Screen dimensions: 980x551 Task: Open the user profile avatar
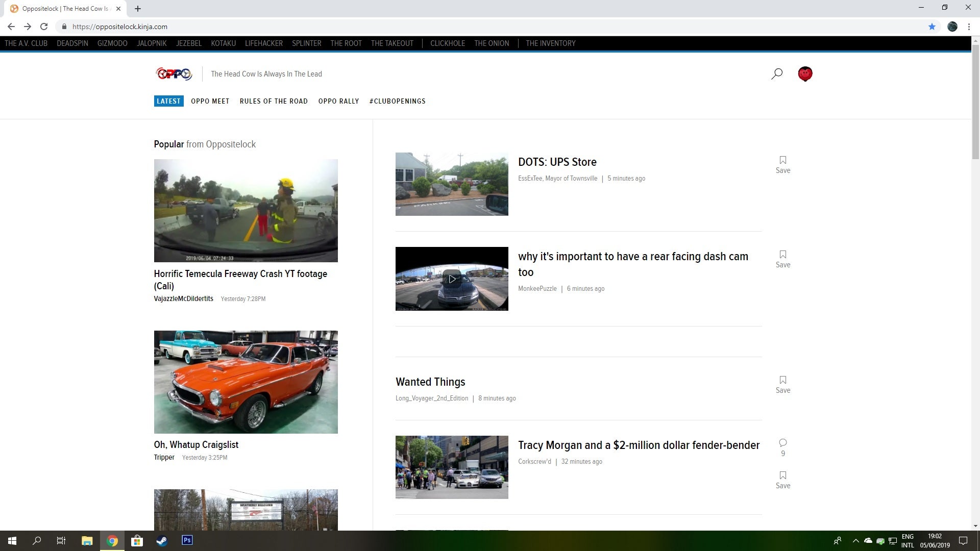805,74
